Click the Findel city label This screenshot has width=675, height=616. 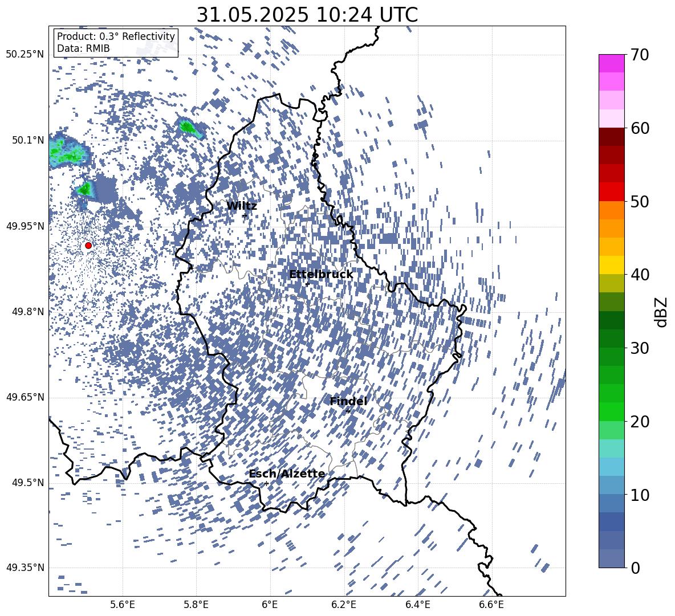pyautogui.click(x=348, y=401)
